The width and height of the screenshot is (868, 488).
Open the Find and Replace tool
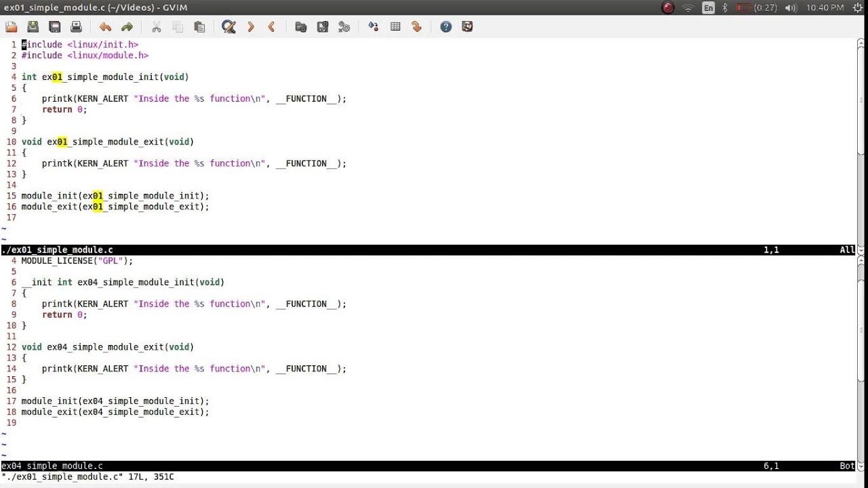click(229, 27)
